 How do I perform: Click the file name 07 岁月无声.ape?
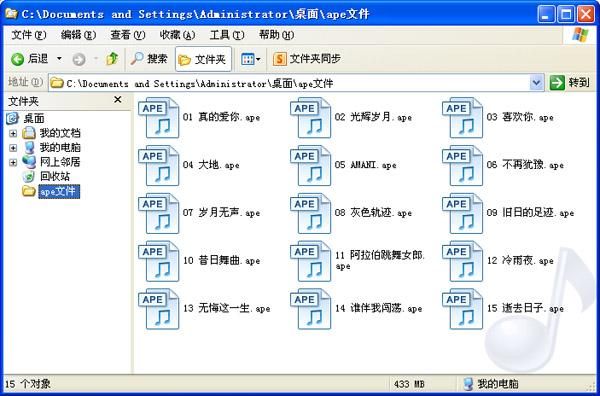pos(222,213)
